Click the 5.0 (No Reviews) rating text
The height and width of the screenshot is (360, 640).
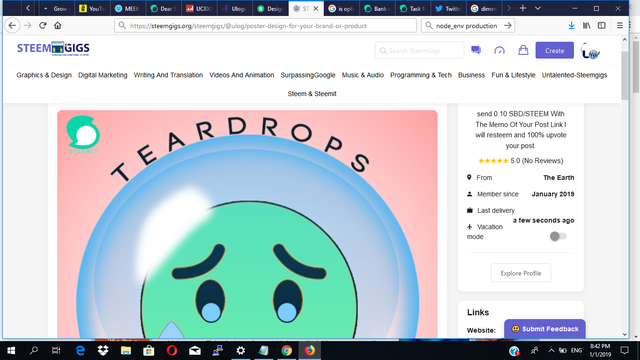click(x=536, y=161)
